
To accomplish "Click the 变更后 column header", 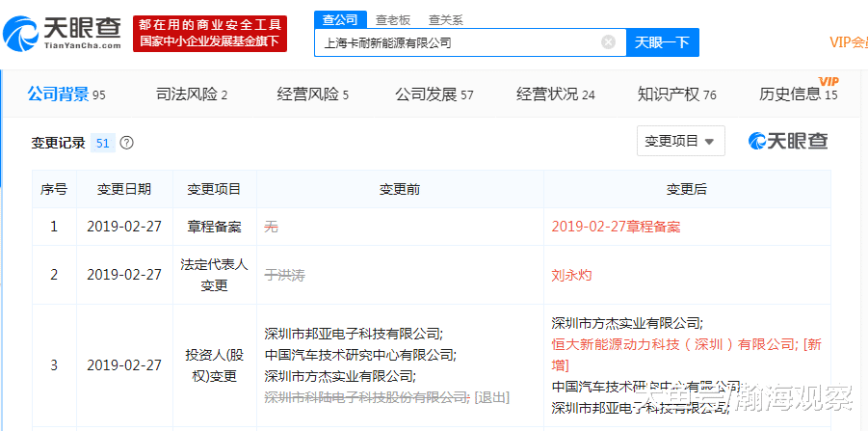I will [x=687, y=189].
